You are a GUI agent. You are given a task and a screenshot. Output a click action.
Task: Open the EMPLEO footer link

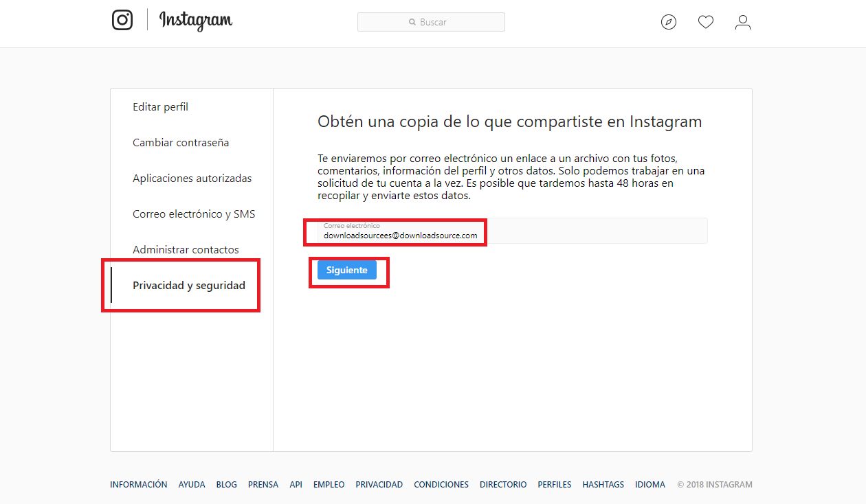[x=329, y=485]
